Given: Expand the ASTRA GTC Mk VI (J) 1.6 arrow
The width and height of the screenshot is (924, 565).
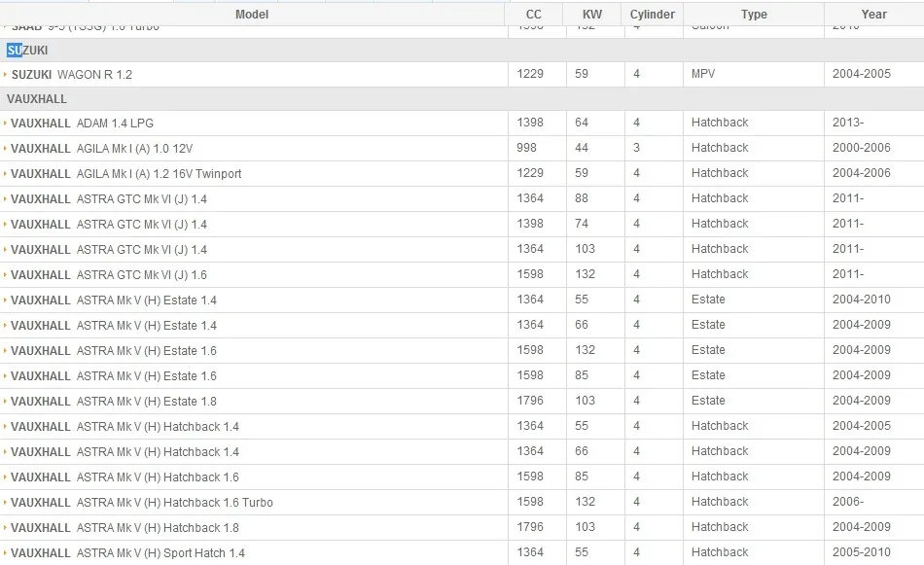Looking at the screenshot, I should (5, 275).
